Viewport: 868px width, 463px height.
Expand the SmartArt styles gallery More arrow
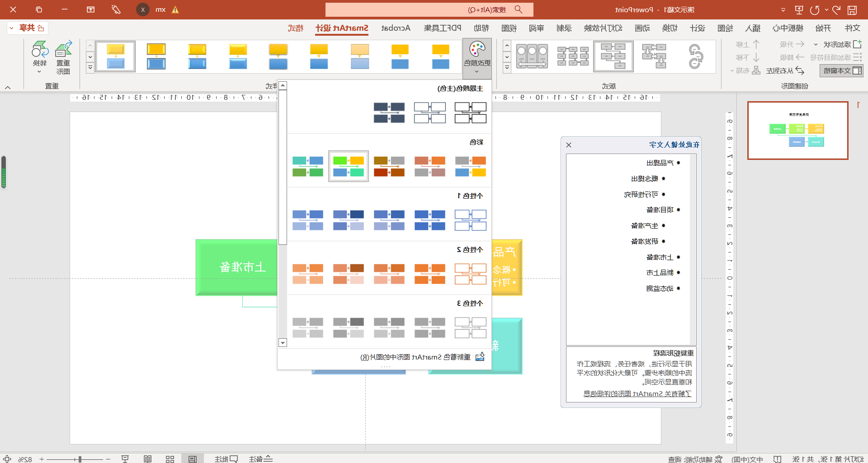pos(90,68)
